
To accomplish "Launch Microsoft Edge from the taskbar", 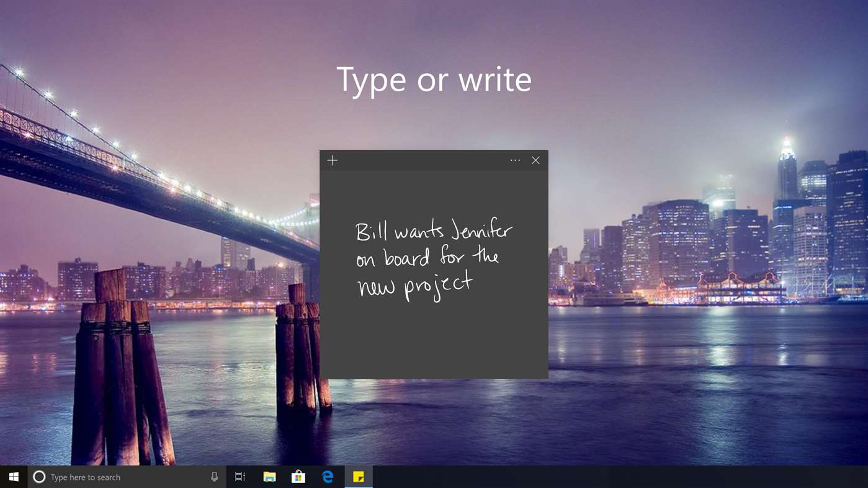I will pos(328,477).
